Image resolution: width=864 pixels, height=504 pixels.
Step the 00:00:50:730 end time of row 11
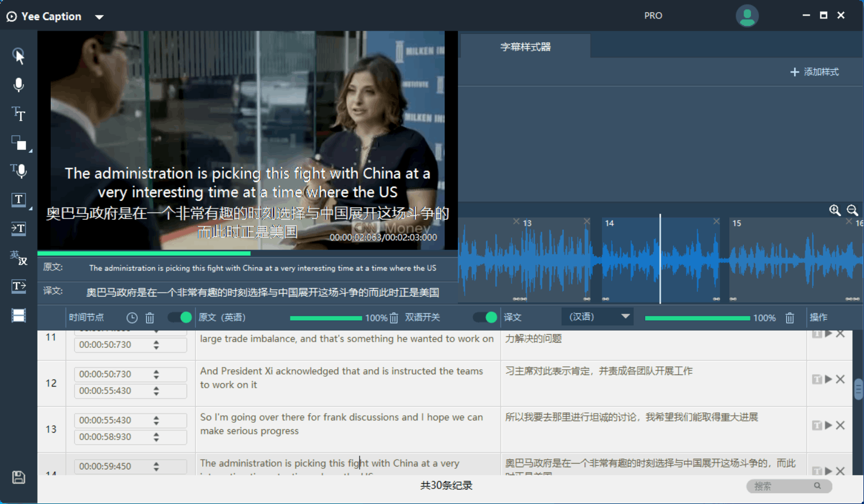click(156, 345)
